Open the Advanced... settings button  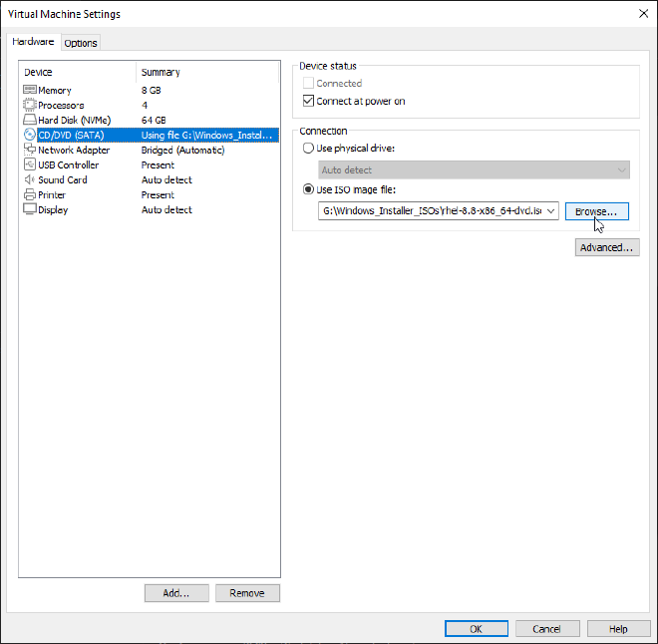pos(606,247)
